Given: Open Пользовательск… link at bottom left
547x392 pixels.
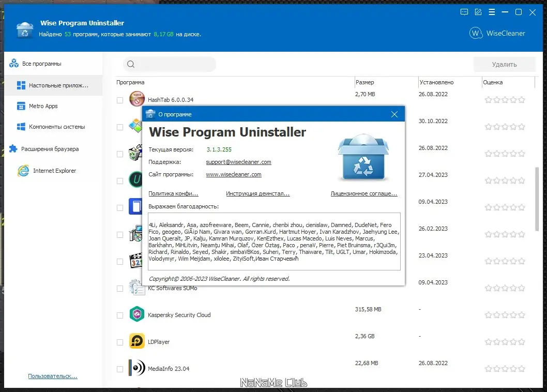Looking at the screenshot, I should 53,376.
